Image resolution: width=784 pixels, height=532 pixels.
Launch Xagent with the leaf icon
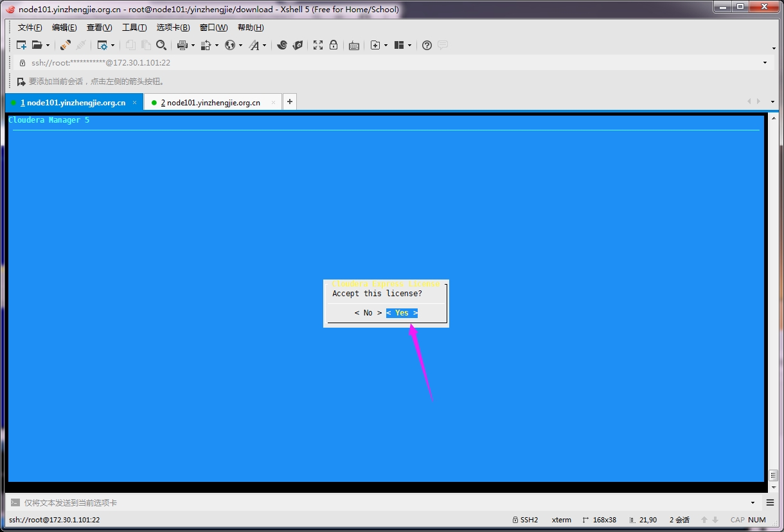click(x=298, y=45)
